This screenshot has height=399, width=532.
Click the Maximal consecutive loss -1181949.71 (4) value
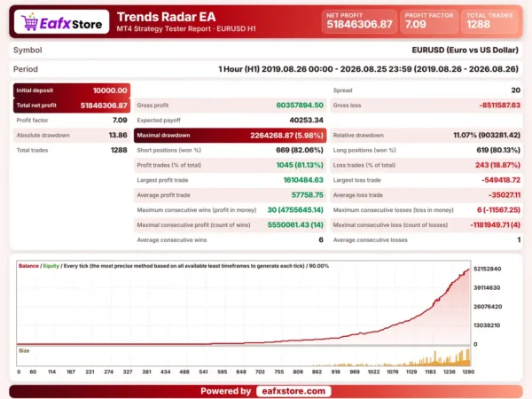tap(495, 225)
